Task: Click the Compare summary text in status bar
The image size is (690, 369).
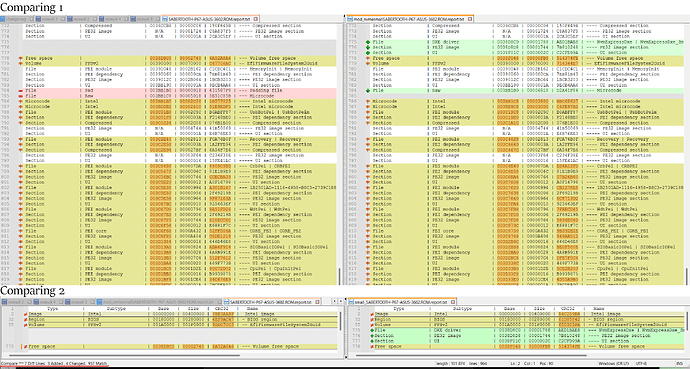Action: point(54,364)
